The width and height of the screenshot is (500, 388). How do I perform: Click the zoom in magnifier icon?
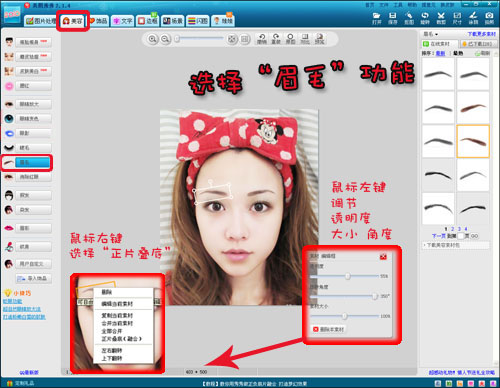(152, 39)
